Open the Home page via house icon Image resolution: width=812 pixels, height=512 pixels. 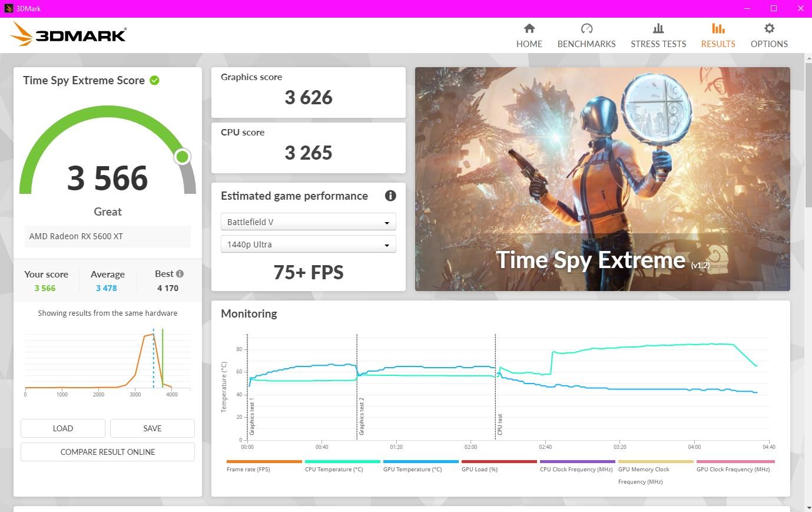pyautogui.click(x=529, y=28)
